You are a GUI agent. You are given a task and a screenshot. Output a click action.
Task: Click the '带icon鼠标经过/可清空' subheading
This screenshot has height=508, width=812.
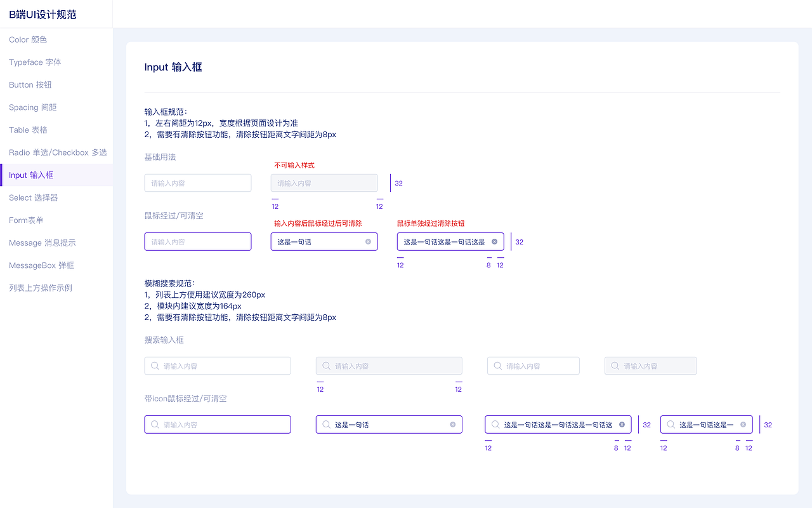coord(186,399)
